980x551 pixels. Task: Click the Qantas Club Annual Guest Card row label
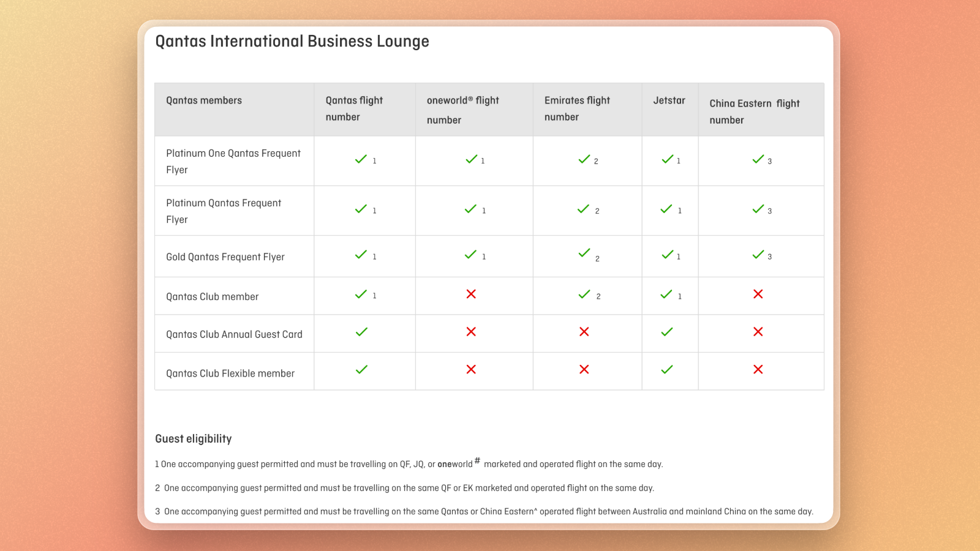pos(234,334)
